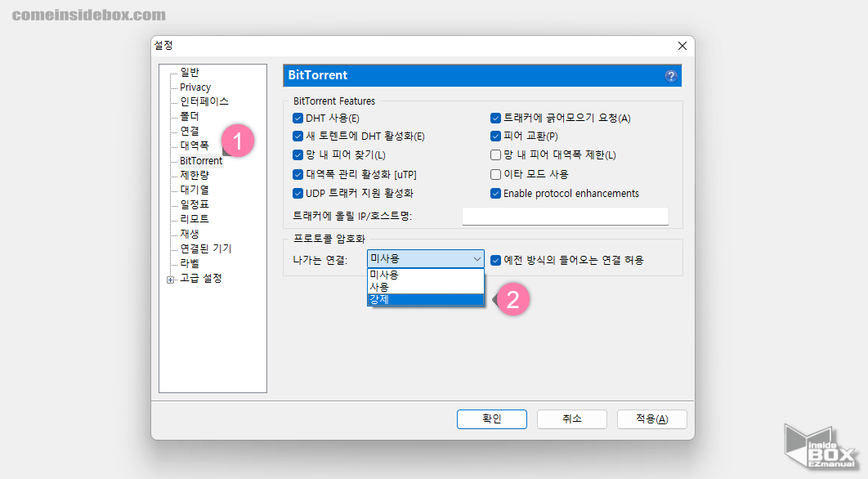Image resolution: width=868 pixels, height=479 pixels.
Task: Toggle 망 내 피어 찾기(L) checkbox
Action: click(x=298, y=155)
